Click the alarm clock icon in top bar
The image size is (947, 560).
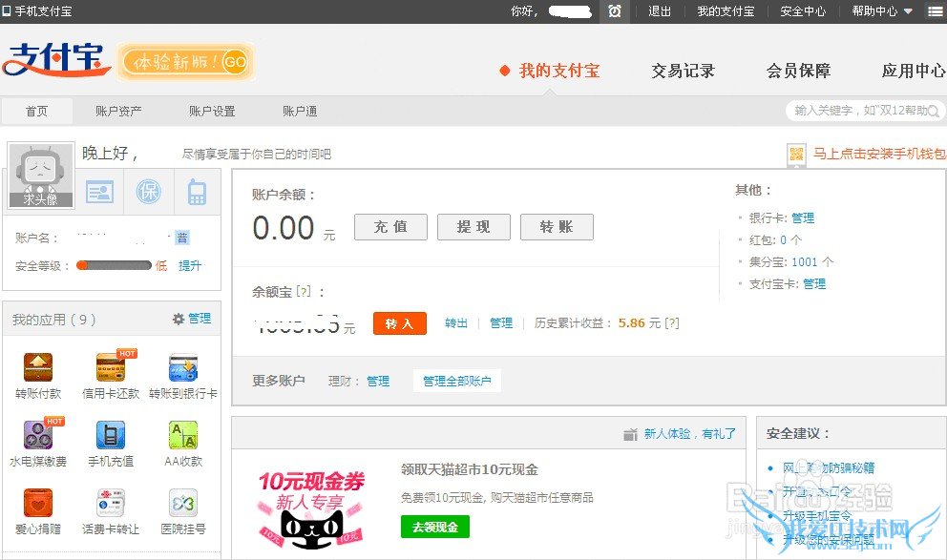[x=614, y=10]
